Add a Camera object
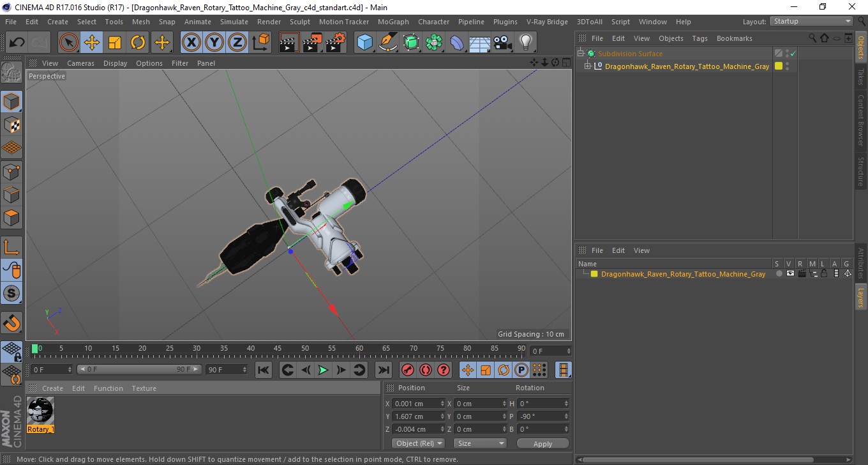This screenshot has width=868, height=465. click(x=503, y=43)
